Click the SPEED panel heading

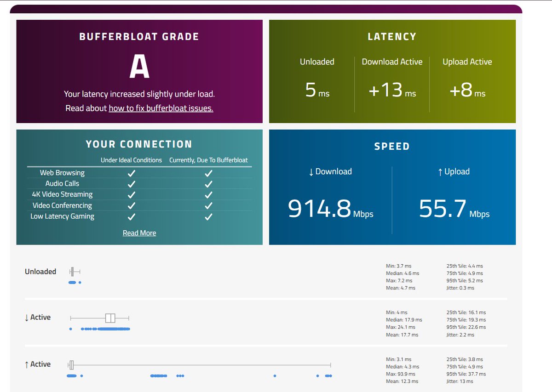pos(392,147)
